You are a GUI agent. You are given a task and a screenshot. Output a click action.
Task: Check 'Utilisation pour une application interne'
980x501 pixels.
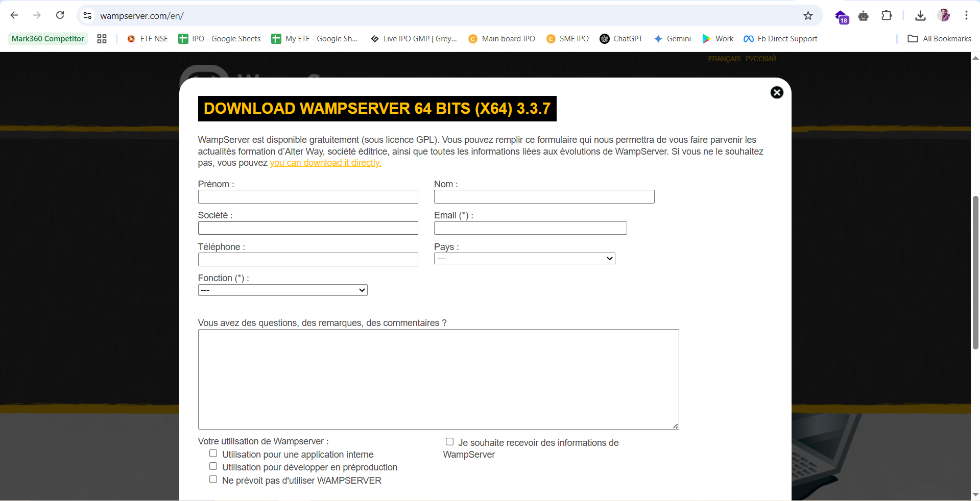click(213, 454)
